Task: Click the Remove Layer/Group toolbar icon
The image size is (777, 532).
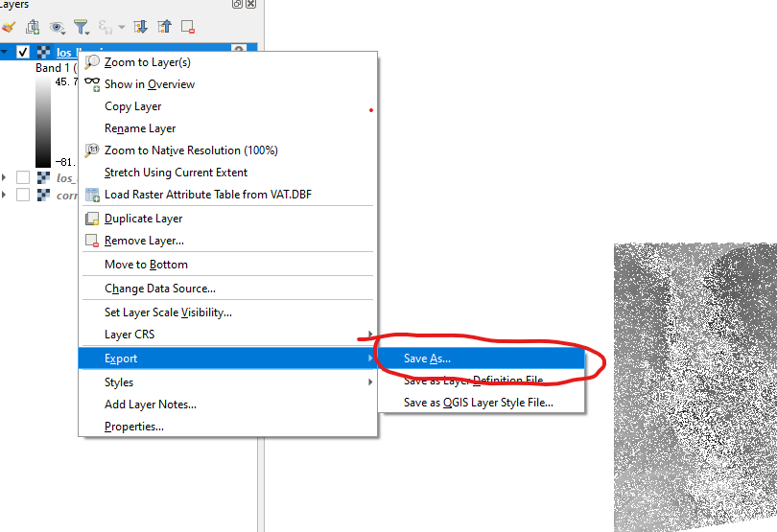Action: point(188,27)
